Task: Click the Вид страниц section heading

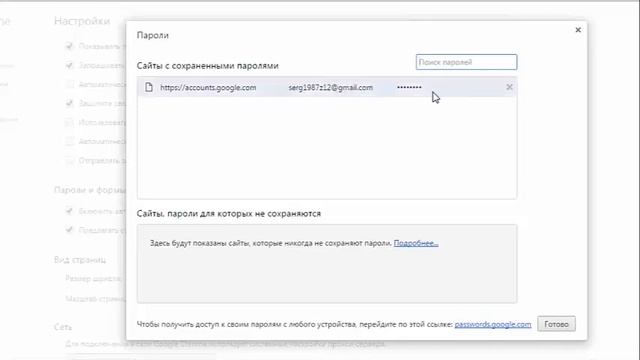Action: coord(80,260)
